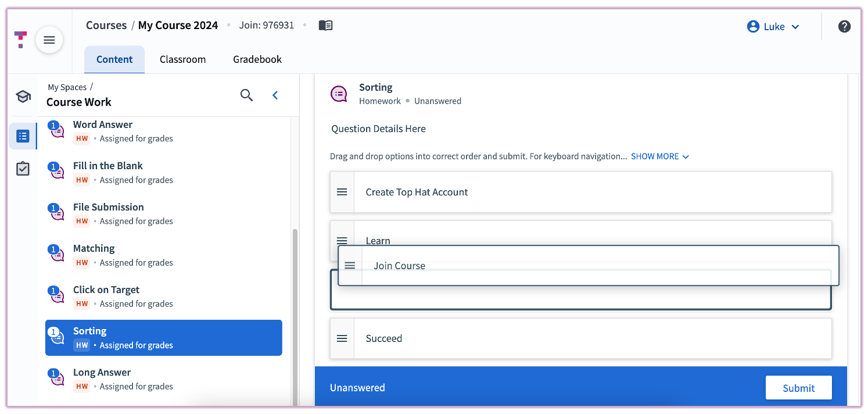Image resolution: width=868 pixels, height=414 pixels.
Task: Select the Sorting item
Action: [164, 338]
